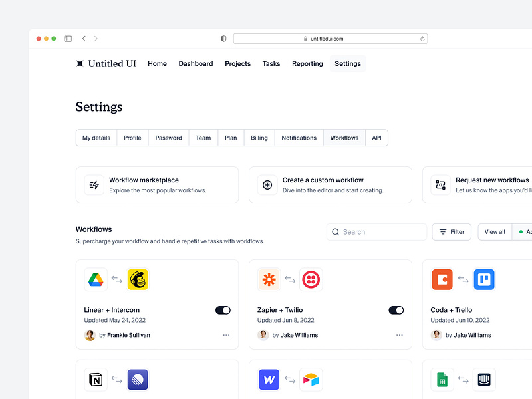Click the Notion icon in the bottom row
This screenshot has width=532, height=399.
point(96,380)
